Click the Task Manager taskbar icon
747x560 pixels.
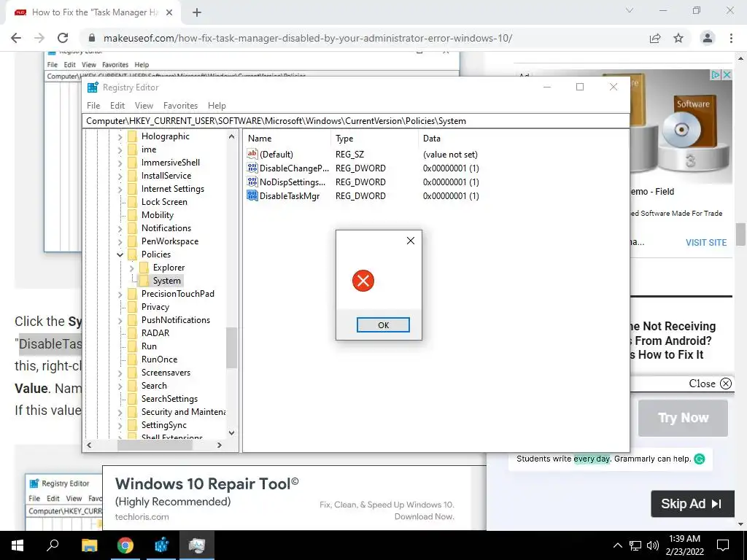tap(197, 545)
